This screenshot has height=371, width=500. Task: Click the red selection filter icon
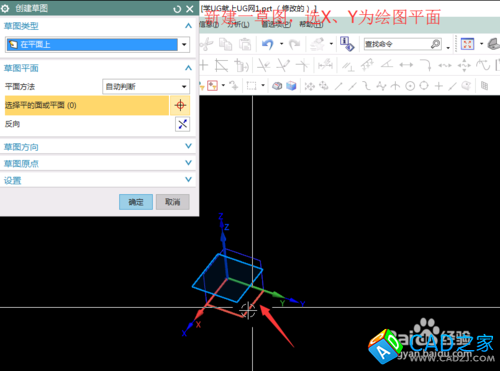pos(212,86)
